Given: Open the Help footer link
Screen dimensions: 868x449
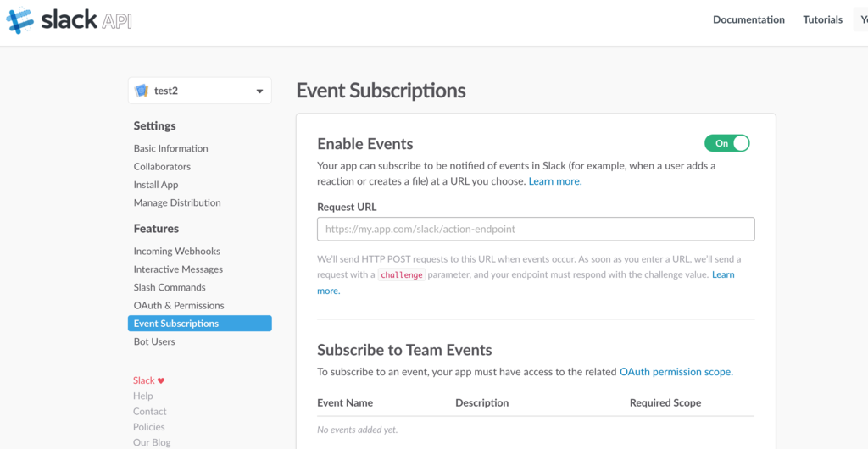Looking at the screenshot, I should (142, 396).
